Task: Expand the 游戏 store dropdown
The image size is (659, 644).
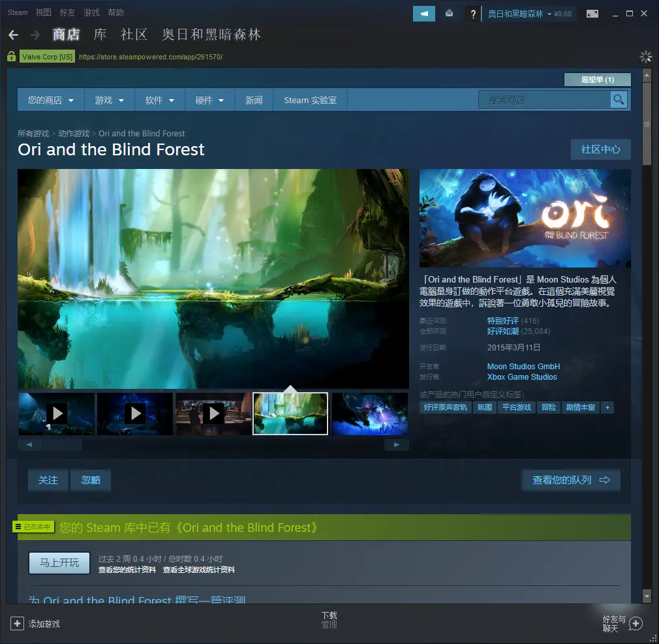Action: pyautogui.click(x=109, y=100)
